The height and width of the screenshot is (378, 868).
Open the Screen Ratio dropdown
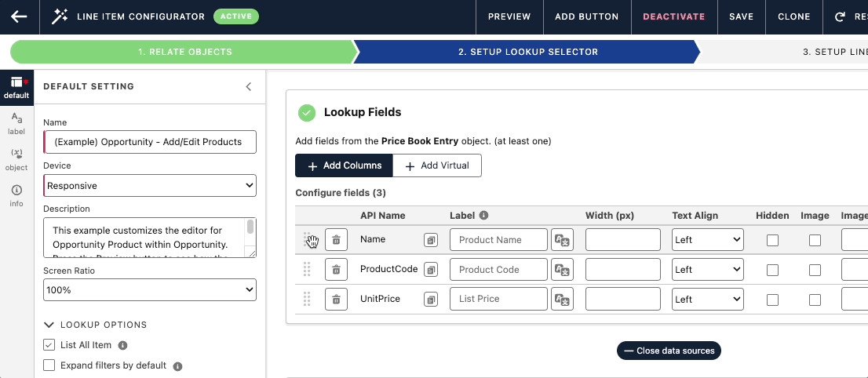(150, 289)
